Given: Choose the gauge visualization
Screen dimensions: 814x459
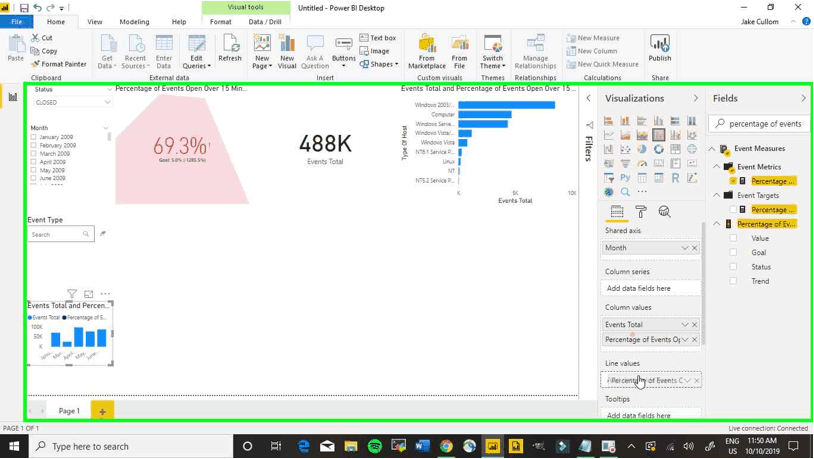Looking at the screenshot, I should (642, 164).
